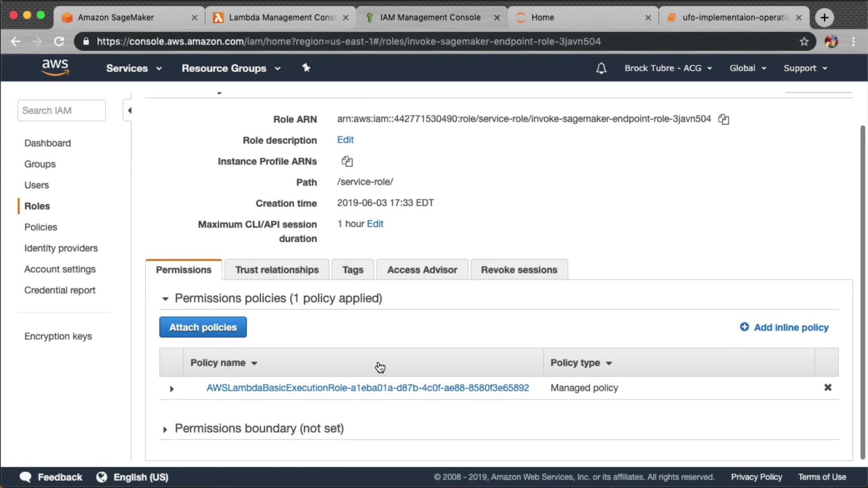Click the AWS logo home icon
The width and height of the screenshot is (868, 488).
(55, 67)
